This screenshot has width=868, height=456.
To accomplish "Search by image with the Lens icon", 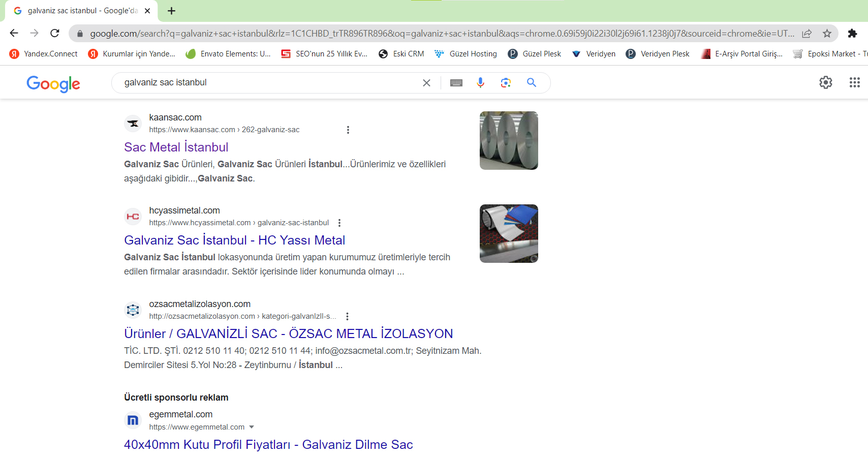I will click(x=506, y=82).
